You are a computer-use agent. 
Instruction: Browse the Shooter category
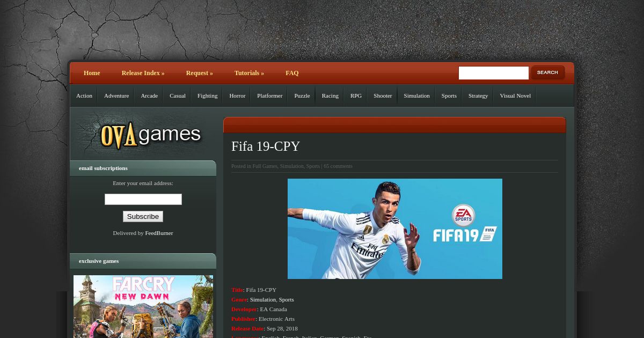383,95
